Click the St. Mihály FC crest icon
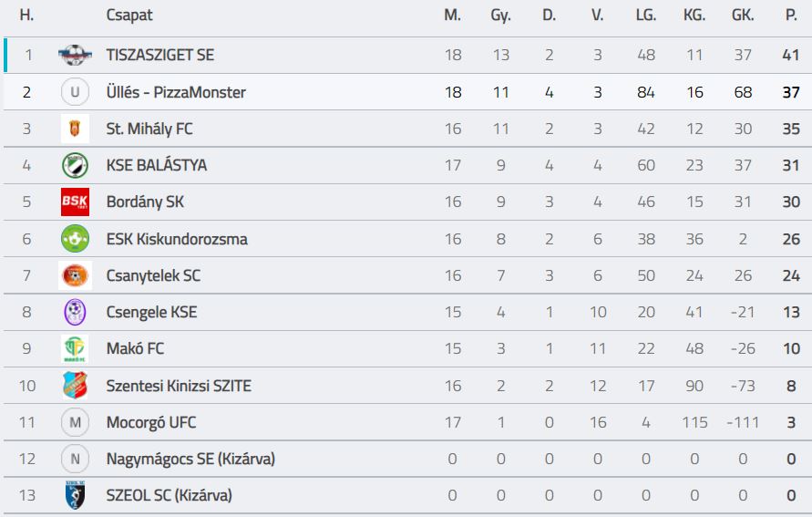Screen dimensions: 812x517 click(x=75, y=129)
